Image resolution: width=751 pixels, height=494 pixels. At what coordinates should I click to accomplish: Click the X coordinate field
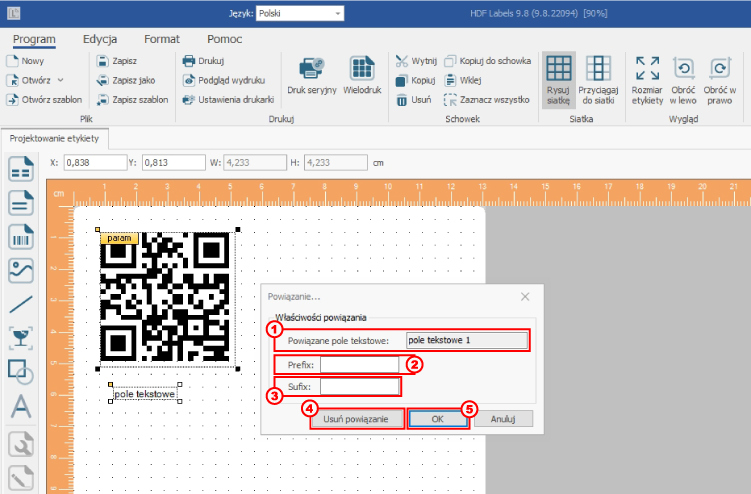[x=95, y=162]
